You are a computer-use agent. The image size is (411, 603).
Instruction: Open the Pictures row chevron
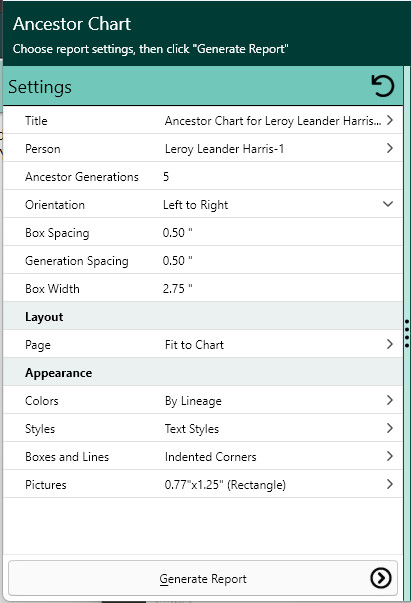coord(389,484)
